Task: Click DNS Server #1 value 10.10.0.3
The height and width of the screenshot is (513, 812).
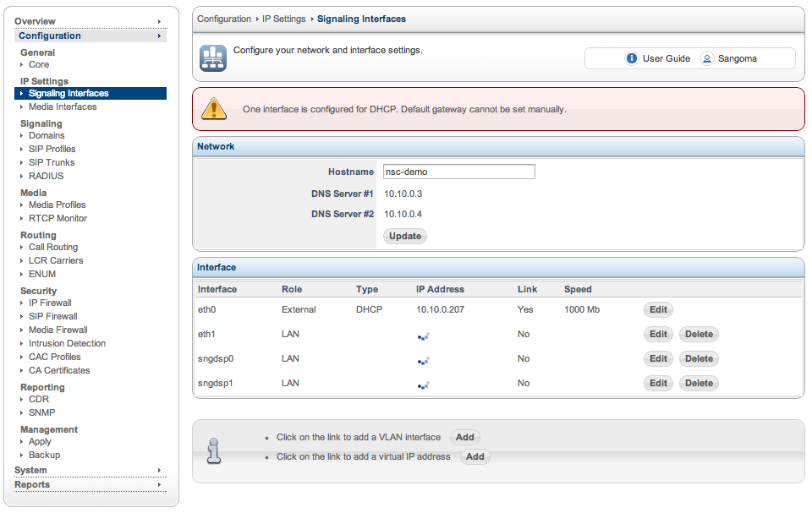Action: 403,194
